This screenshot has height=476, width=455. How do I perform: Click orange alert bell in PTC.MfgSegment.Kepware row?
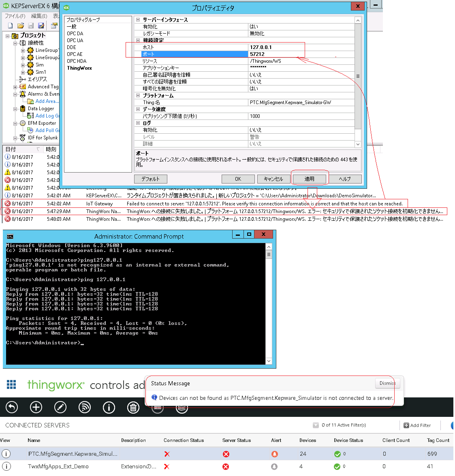274,454
